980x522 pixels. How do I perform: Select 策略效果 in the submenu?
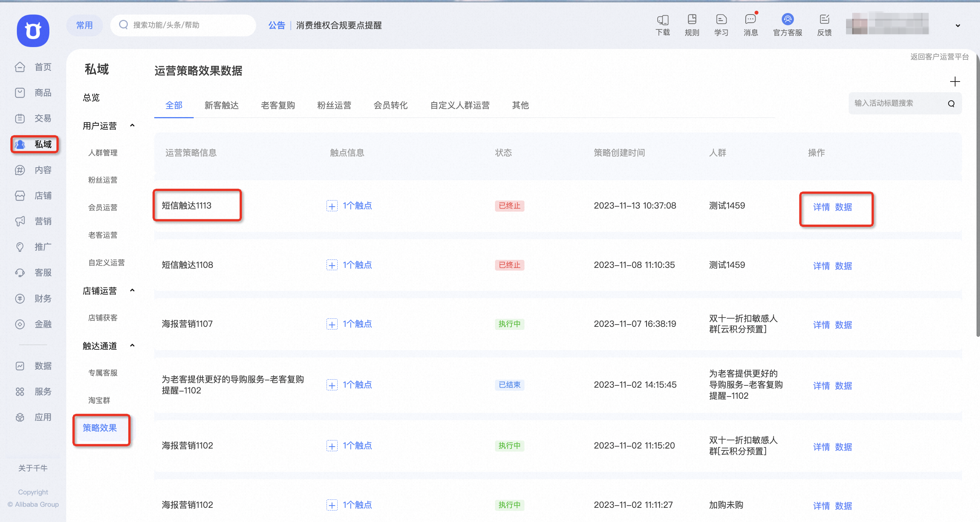coord(100,428)
